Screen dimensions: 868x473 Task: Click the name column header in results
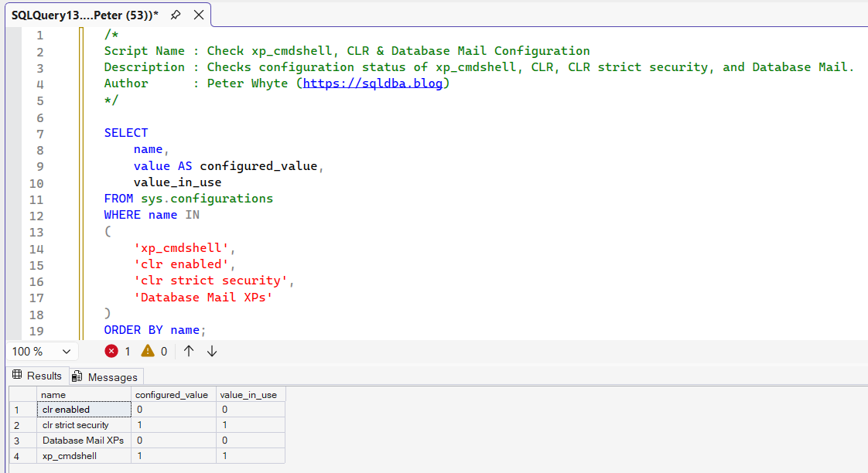click(x=84, y=394)
